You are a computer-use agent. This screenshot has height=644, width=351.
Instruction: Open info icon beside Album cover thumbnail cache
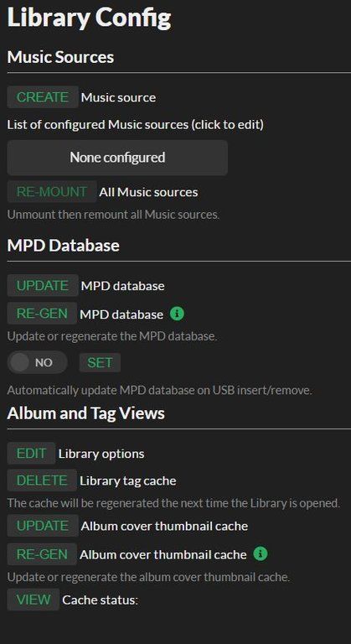pyautogui.click(x=261, y=554)
